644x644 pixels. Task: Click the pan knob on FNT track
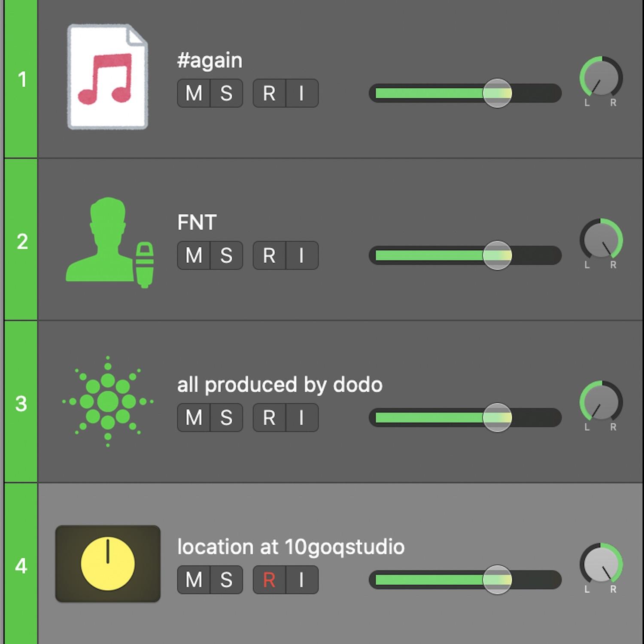601,240
